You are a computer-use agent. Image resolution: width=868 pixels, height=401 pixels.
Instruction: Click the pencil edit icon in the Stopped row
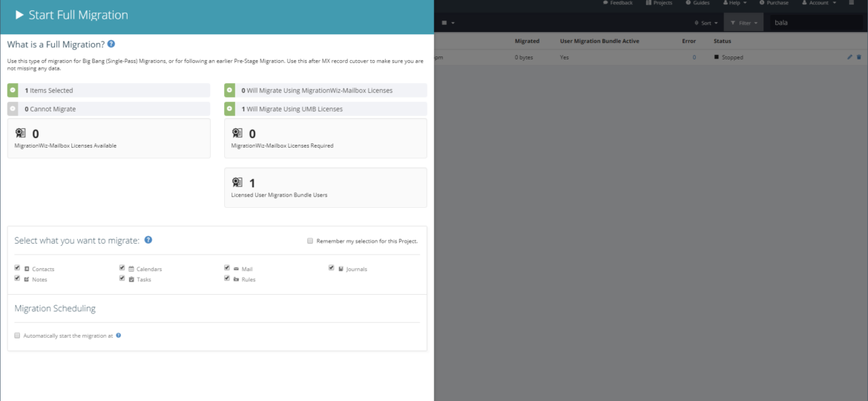click(849, 57)
